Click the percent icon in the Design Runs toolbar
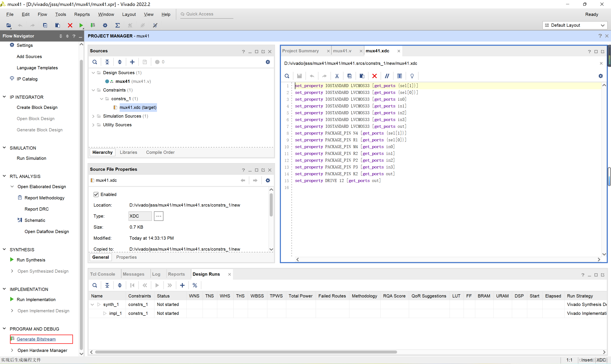Screen dimensions: 611x364 [x=195, y=285]
